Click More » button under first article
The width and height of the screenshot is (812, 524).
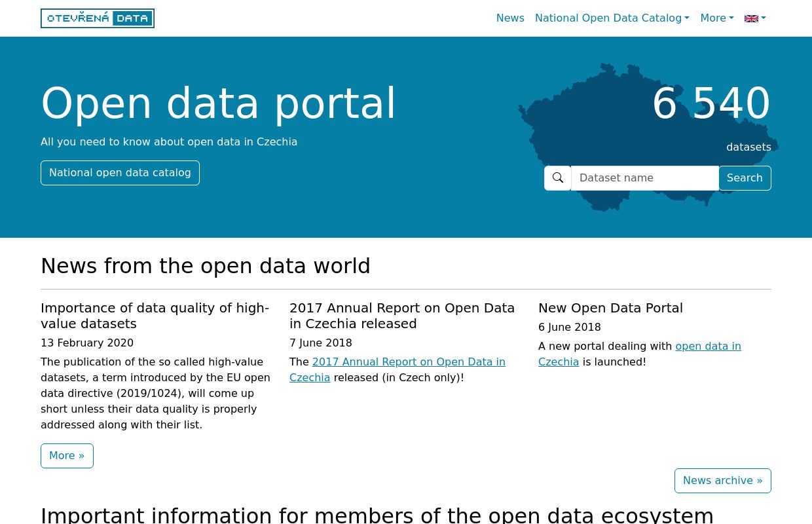[x=67, y=456]
